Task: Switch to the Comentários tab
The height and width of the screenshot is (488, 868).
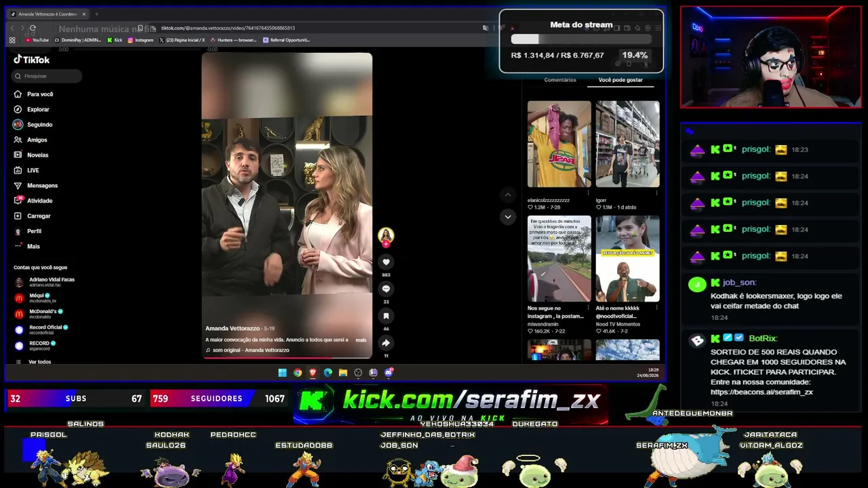Action: click(x=560, y=80)
